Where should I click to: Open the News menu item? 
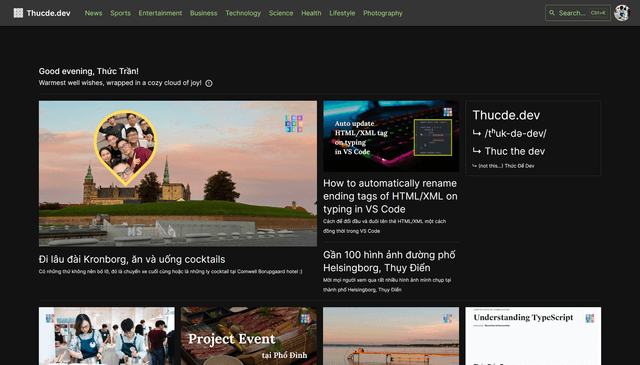[x=93, y=13]
